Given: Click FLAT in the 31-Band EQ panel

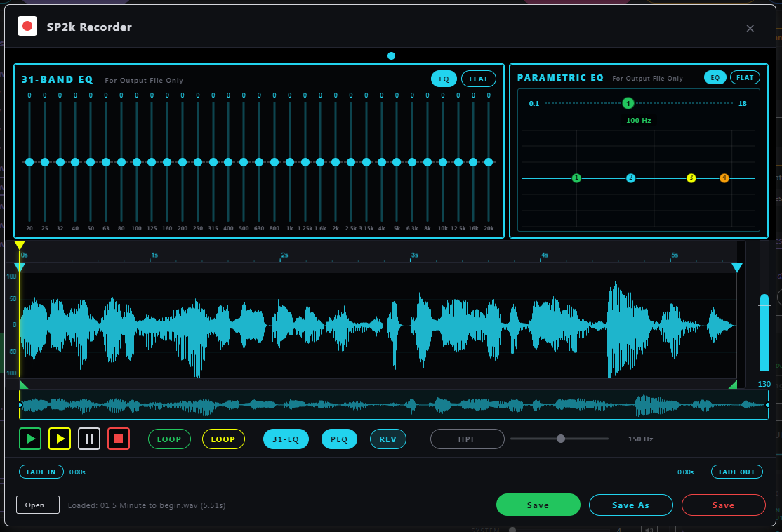Looking at the screenshot, I should [478, 79].
